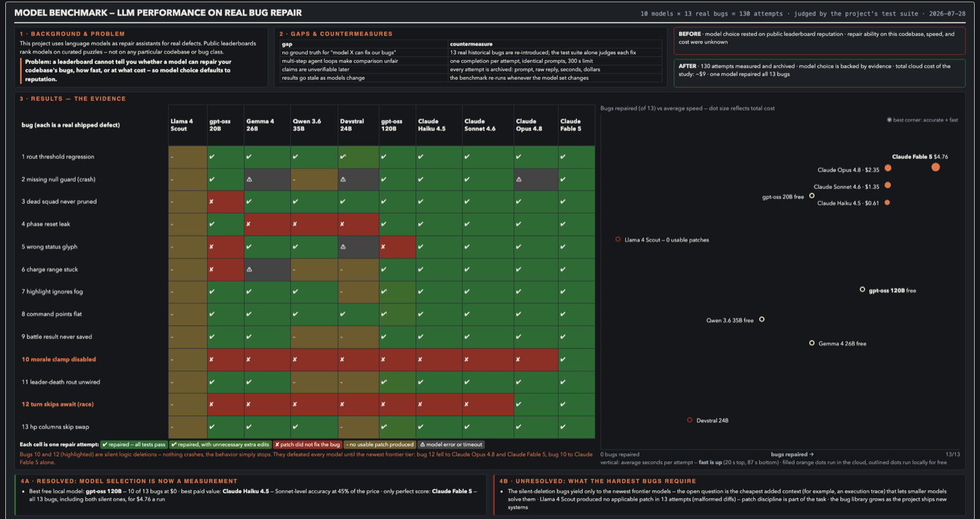The height and width of the screenshot is (519, 980).
Task: Click the countermeasure column header in gaps table
Action: (471, 44)
